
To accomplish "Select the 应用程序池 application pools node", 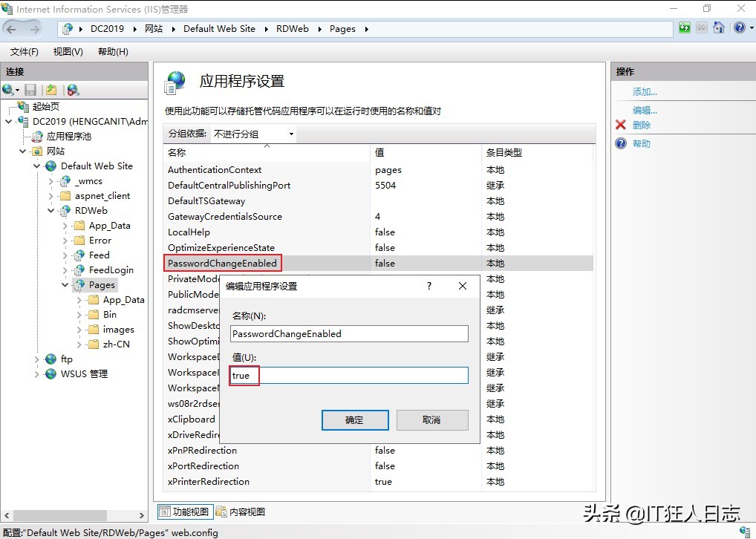I will click(x=68, y=137).
